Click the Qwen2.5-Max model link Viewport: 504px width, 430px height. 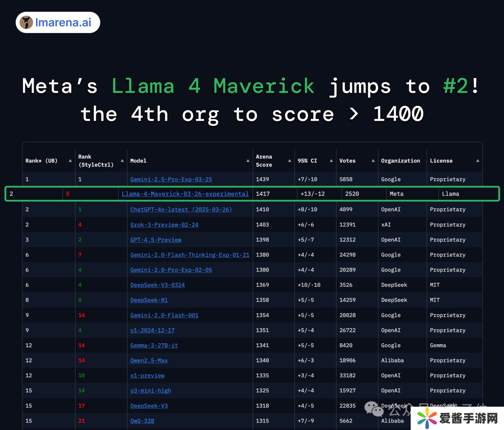(149, 361)
